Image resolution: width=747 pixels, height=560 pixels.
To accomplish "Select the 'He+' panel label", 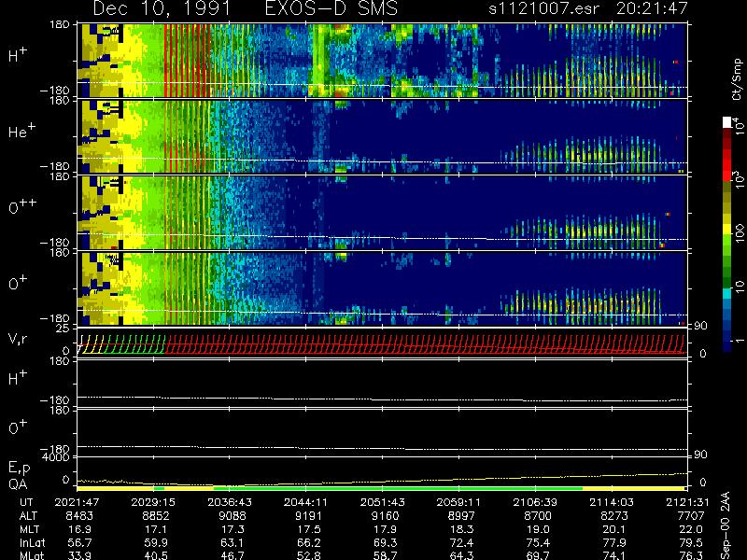I will pos(21,131).
